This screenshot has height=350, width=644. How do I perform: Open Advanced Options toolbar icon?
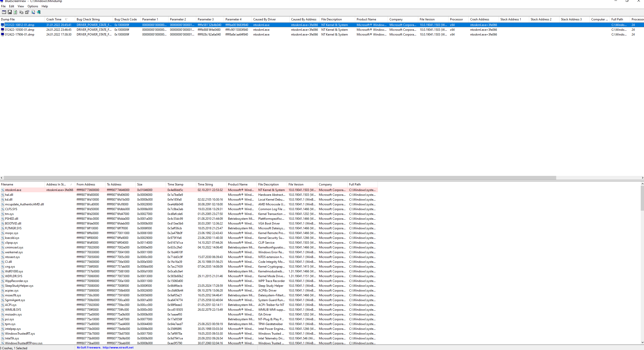click(x=4, y=12)
